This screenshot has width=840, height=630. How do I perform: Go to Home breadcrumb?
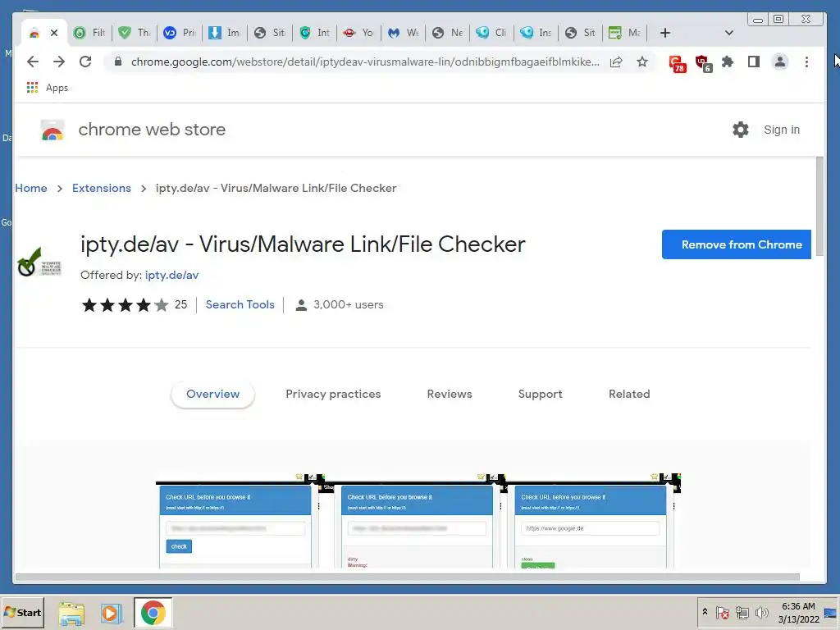point(31,188)
